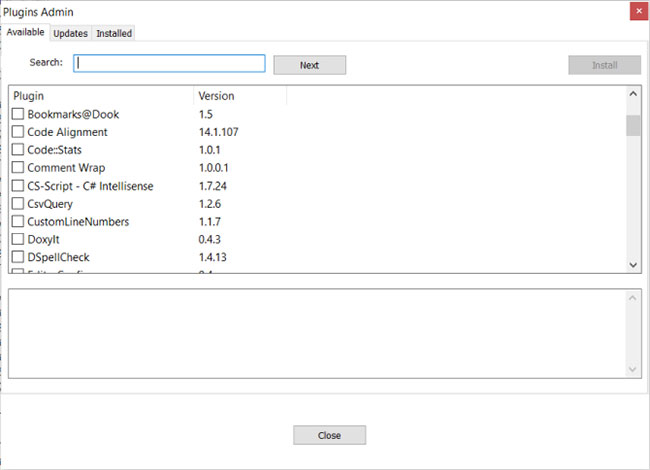Screen dimensions: 650x470
Task: Click the Version column header
Action: click(240, 96)
